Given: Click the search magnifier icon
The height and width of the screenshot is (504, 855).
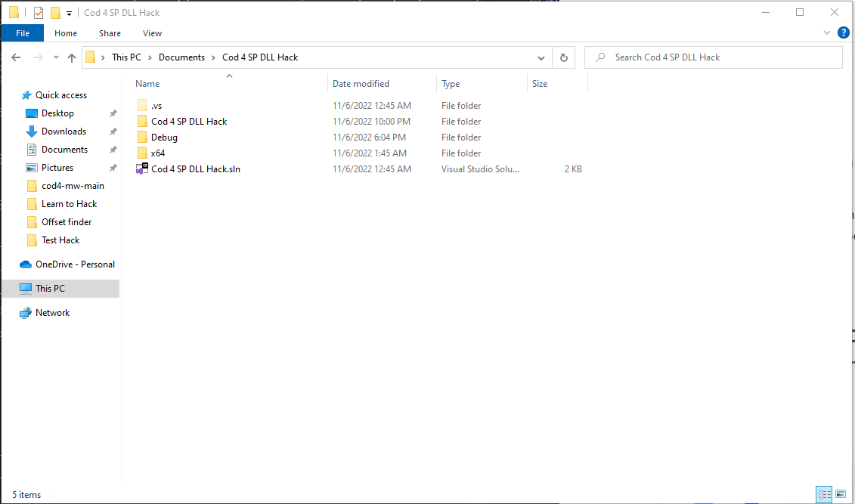Looking at the screenshot, I should coord(600,57).
